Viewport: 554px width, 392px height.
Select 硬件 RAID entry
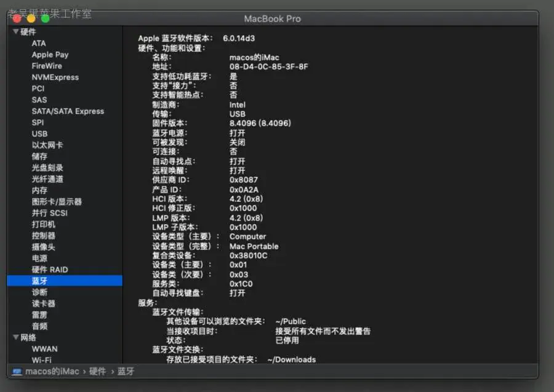[x=49, y=269]
